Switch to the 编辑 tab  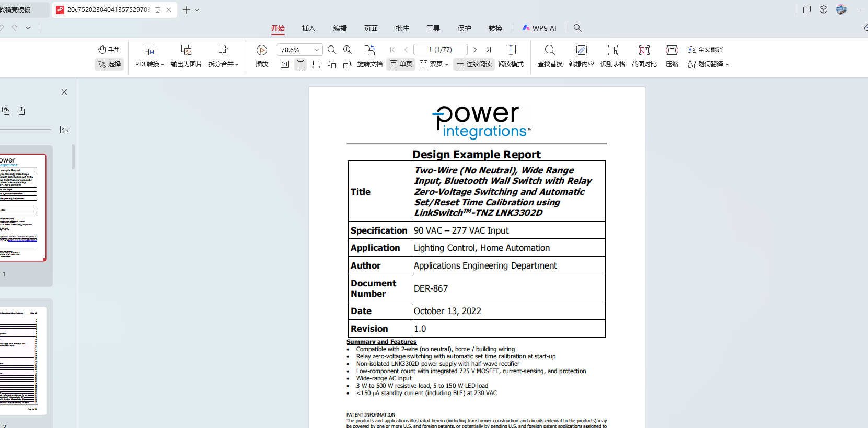click(x=340, y=28)
